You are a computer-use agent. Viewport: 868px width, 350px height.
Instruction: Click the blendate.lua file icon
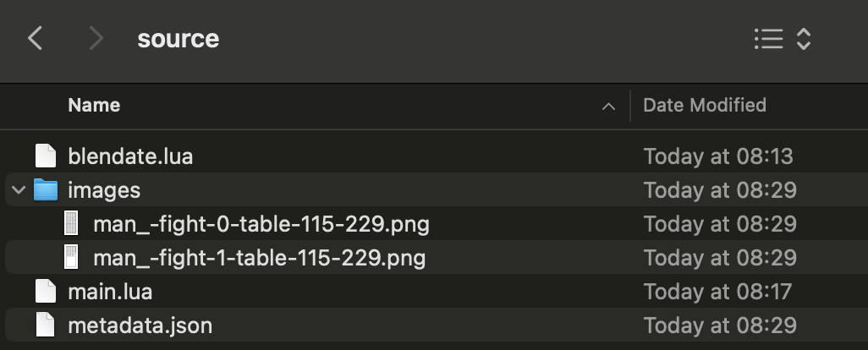tap(46, 156)
